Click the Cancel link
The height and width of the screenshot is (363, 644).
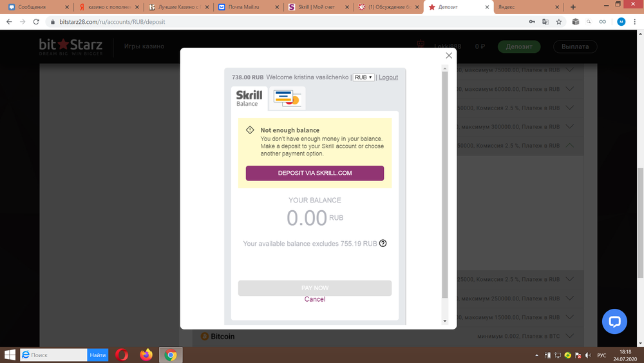(x=315, y=299)
